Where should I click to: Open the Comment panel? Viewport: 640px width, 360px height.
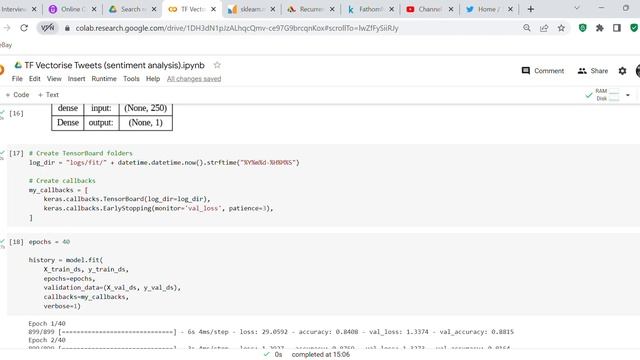point(542,71)
